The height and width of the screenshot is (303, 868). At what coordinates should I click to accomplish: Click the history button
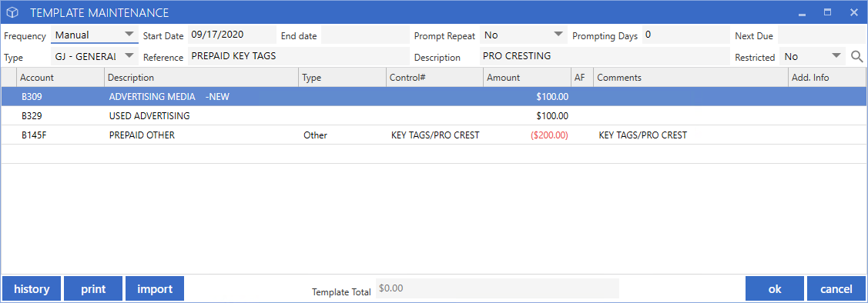(x=32, y=288)
